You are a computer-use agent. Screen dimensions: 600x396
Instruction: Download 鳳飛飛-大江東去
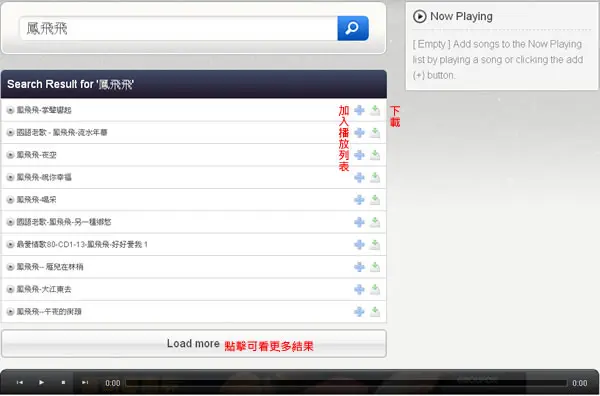(375, 289)
